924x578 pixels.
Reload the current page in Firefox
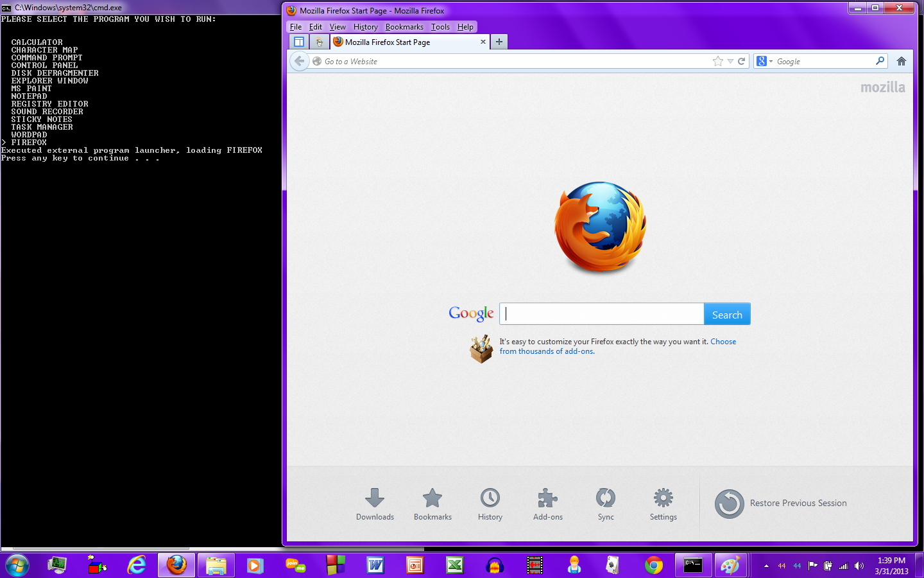pyautogui.click(x=741, y=61)
